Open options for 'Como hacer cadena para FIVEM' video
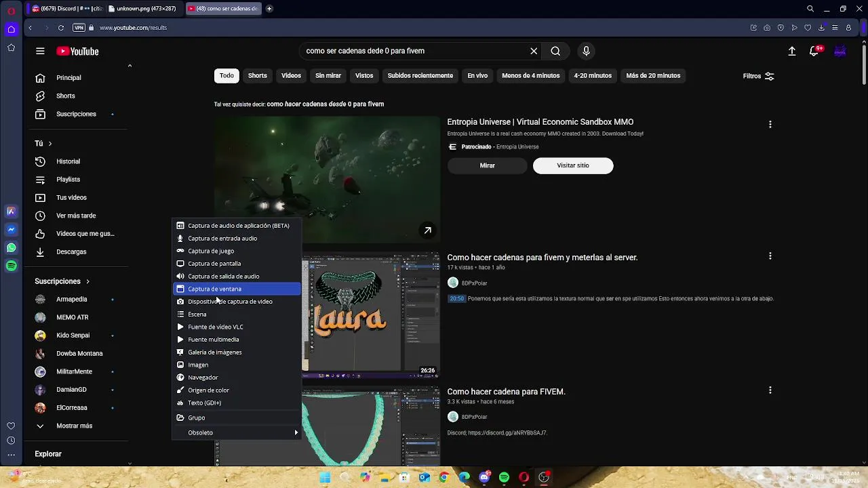 [770, 390]
